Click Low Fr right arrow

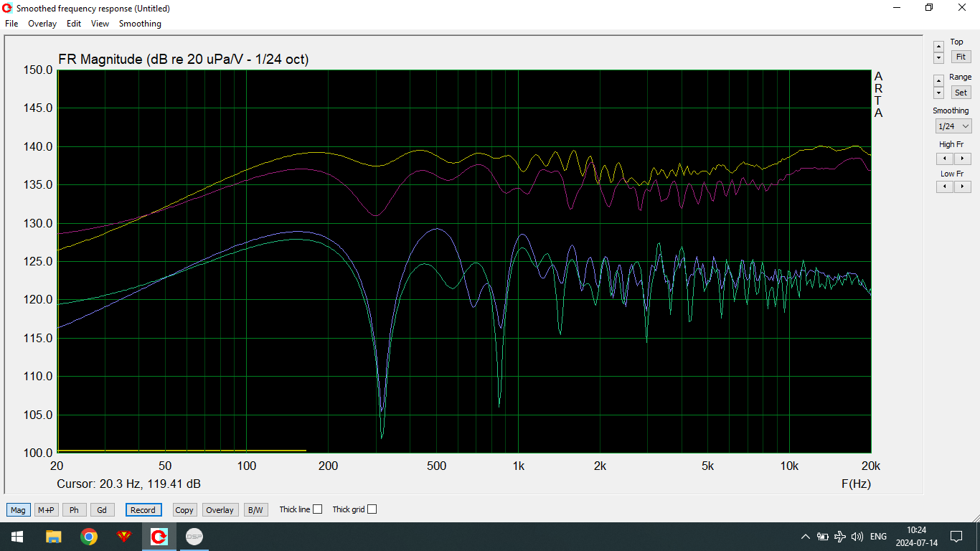coord(962,187)
